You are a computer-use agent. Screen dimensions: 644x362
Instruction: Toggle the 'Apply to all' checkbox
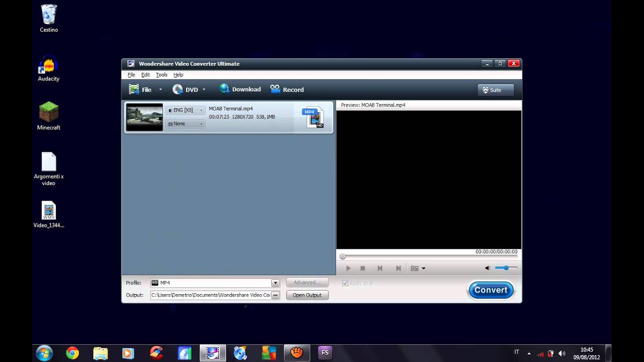tap(345, 283)
